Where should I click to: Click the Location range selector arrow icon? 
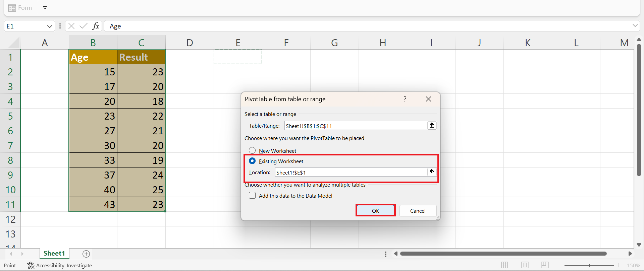432,172
